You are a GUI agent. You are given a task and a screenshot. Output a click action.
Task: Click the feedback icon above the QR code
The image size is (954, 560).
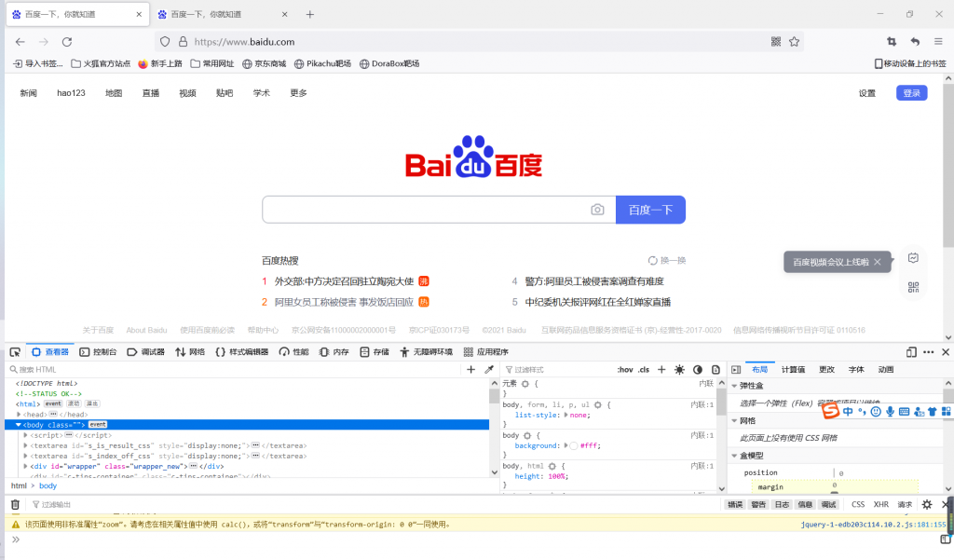coord(913,258)
